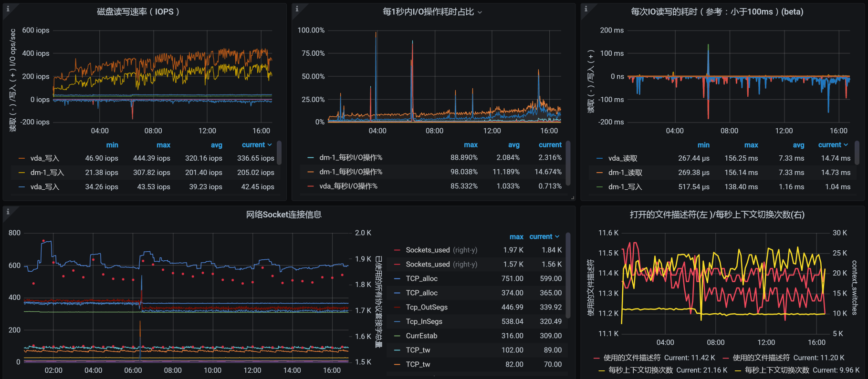Hide the dm-1_读取 series via legend
This screenshot has height=379, width=868.
[625, 173]
